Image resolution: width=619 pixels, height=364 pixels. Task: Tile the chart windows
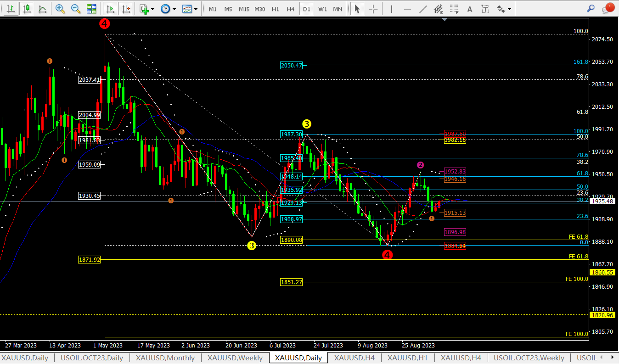(92, 9)
